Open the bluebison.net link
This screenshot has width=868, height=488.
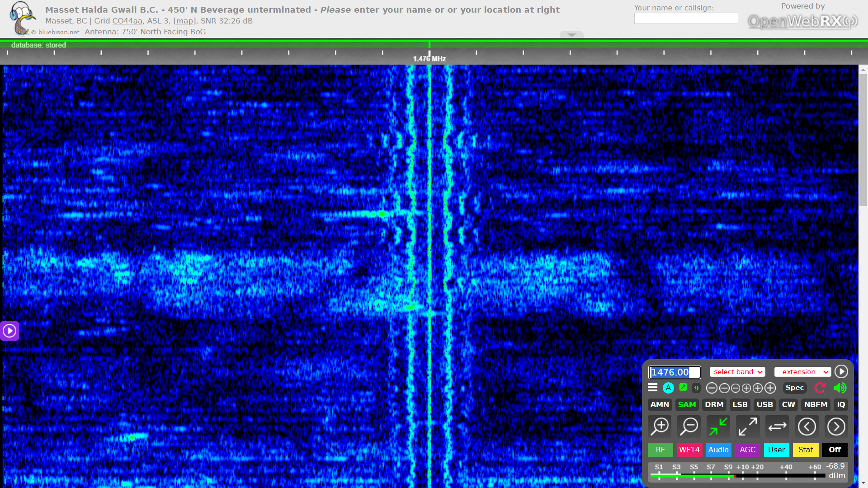click(x=58, y=32)
